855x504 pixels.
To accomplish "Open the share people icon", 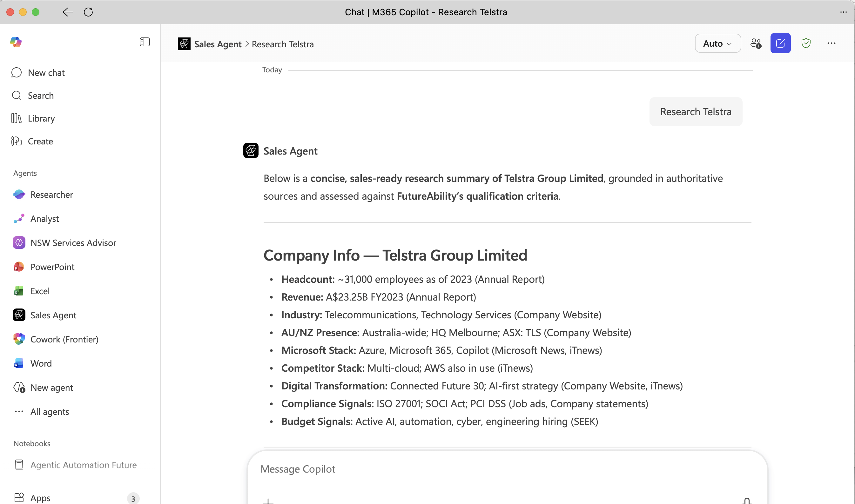I will (x=756, y=43).
